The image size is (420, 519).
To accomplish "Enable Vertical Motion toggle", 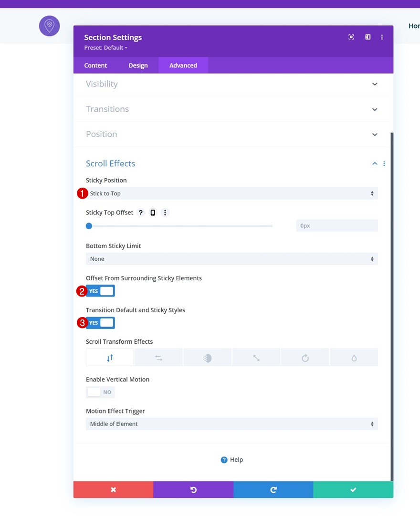I will (x=100, y=392).
